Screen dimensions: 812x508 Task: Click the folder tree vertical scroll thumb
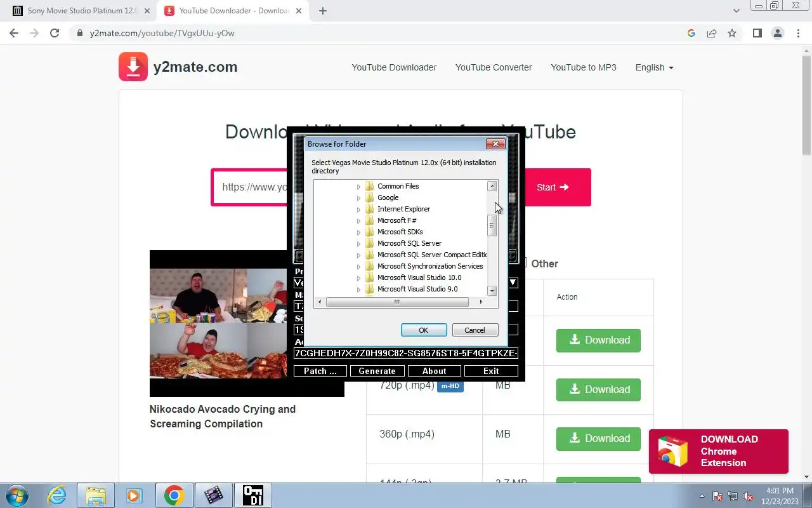coord(492,225)
